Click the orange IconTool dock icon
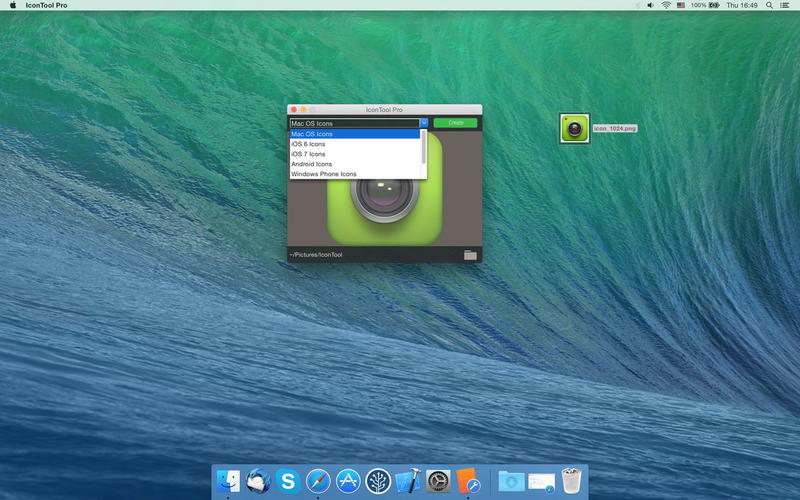 pyautogui.click(x=468, y=481)
